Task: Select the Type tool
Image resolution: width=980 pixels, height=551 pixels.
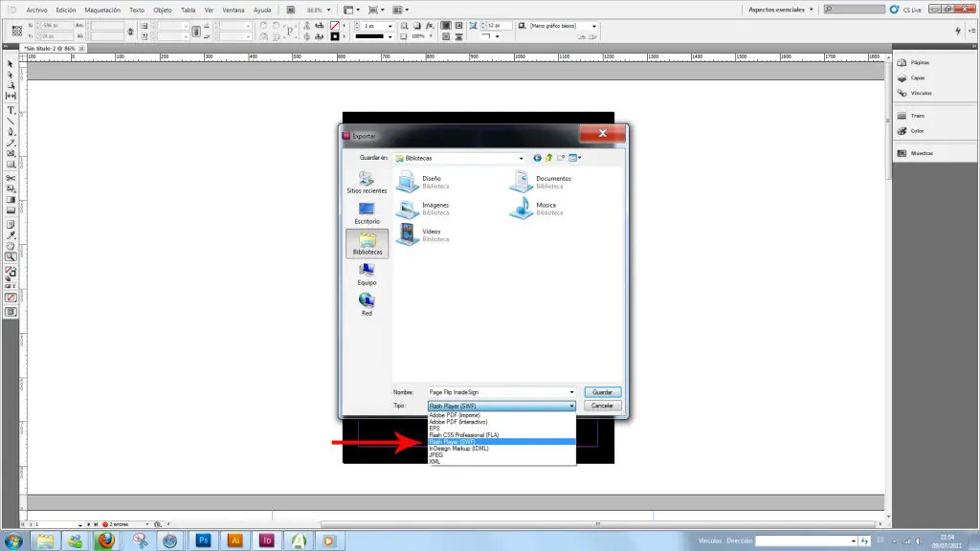Action: (10, 110)
